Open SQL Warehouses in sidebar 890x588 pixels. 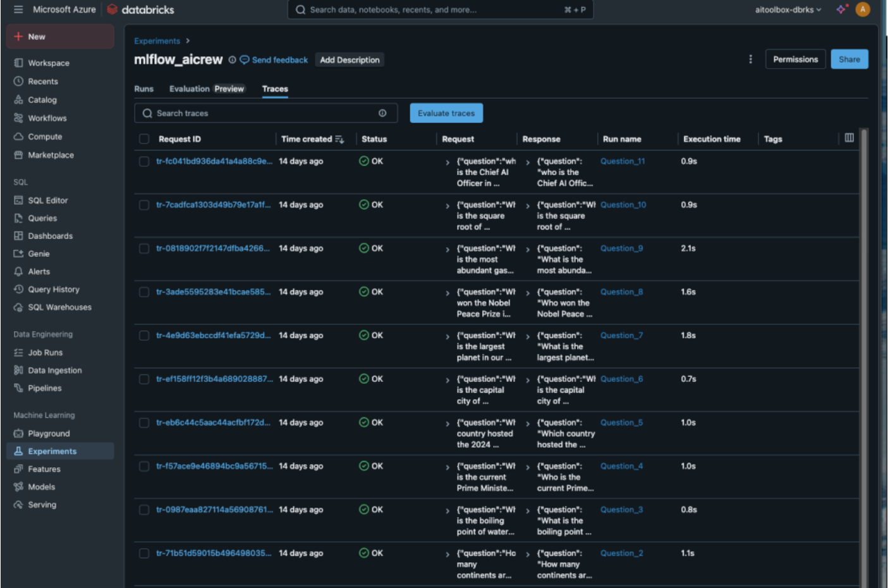(59, 307)
